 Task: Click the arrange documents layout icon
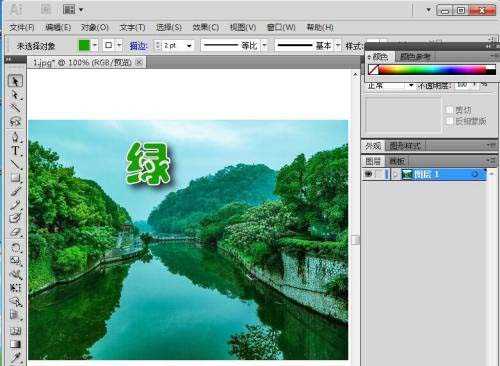(69, 10)
